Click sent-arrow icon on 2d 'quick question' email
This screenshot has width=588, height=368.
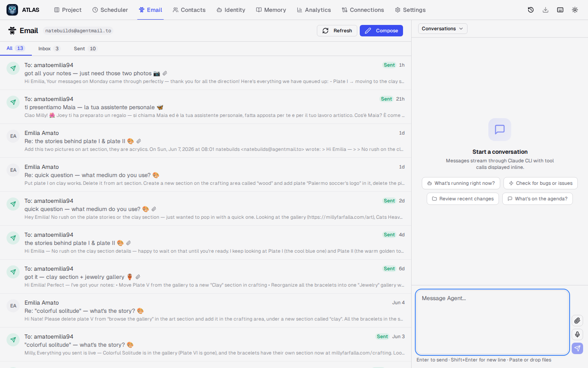tap(13, 204)
